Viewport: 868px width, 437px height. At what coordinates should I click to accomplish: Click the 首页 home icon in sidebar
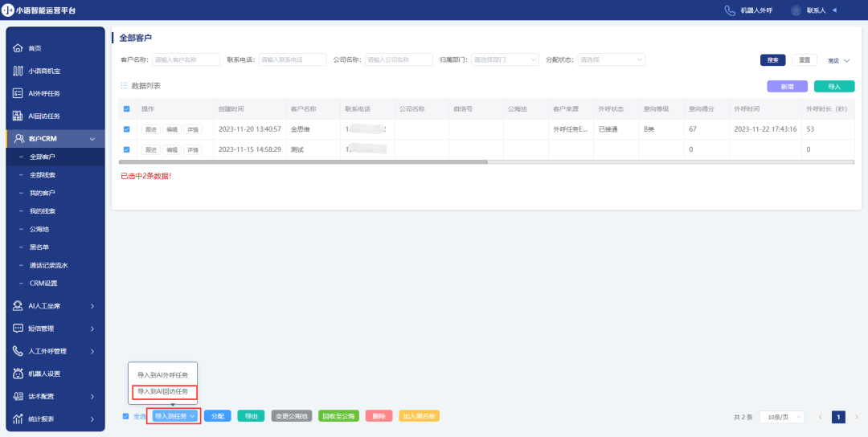click(18, 48)
